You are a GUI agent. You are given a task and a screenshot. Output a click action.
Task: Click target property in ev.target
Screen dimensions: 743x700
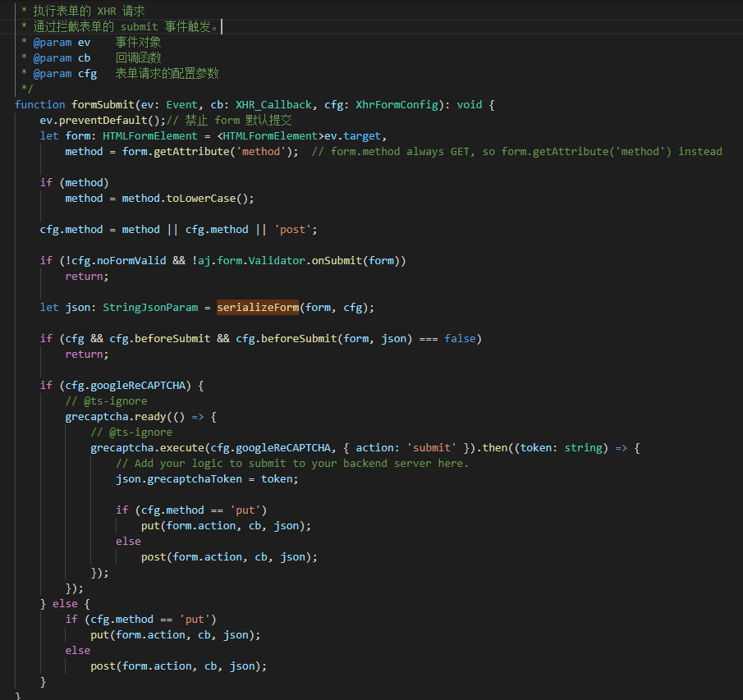tap(362, 136)
